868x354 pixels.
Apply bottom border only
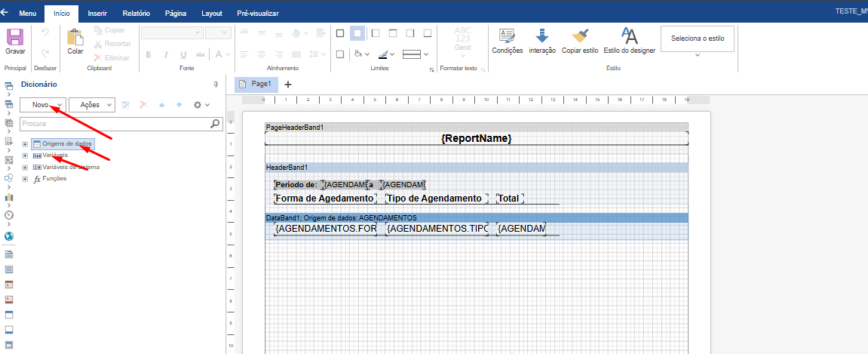tap(428, 33)
